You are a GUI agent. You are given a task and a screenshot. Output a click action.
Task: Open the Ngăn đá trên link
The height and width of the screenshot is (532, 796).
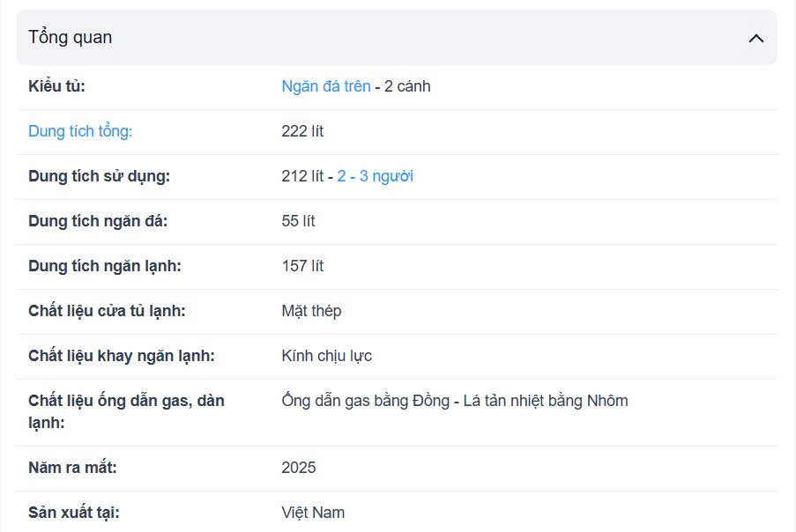pyautogui.click(x=325, y=86)
